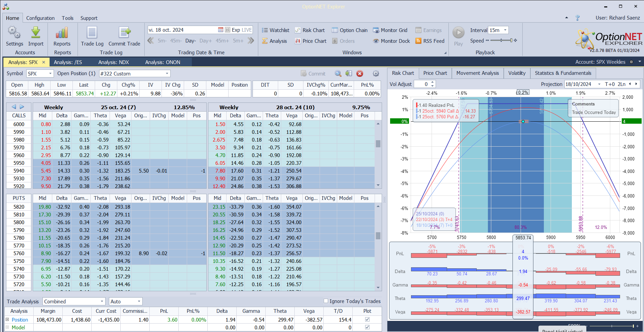The image size is (644, 332).
Task: Open the account selector dropdown arrow
Action: [640, 62]
